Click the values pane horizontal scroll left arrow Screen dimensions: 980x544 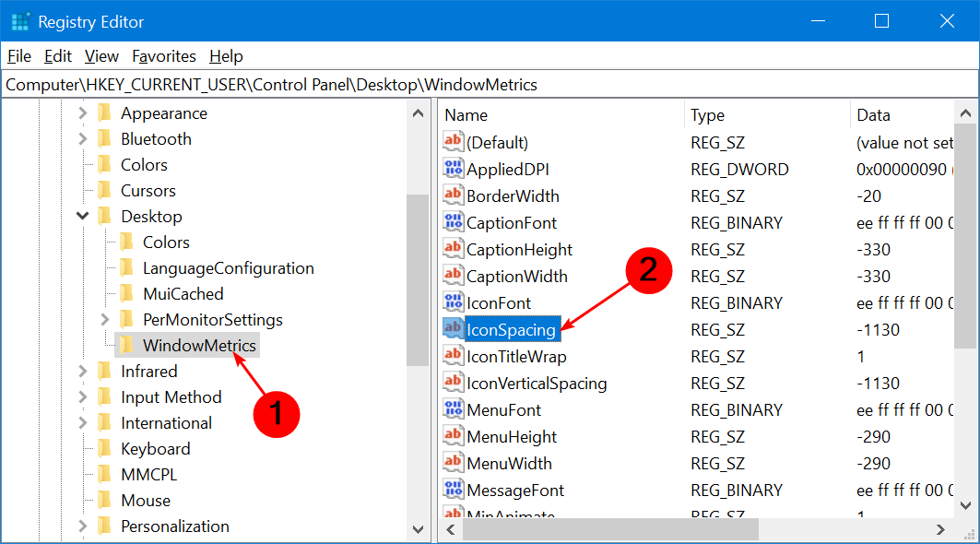[451, 529]
